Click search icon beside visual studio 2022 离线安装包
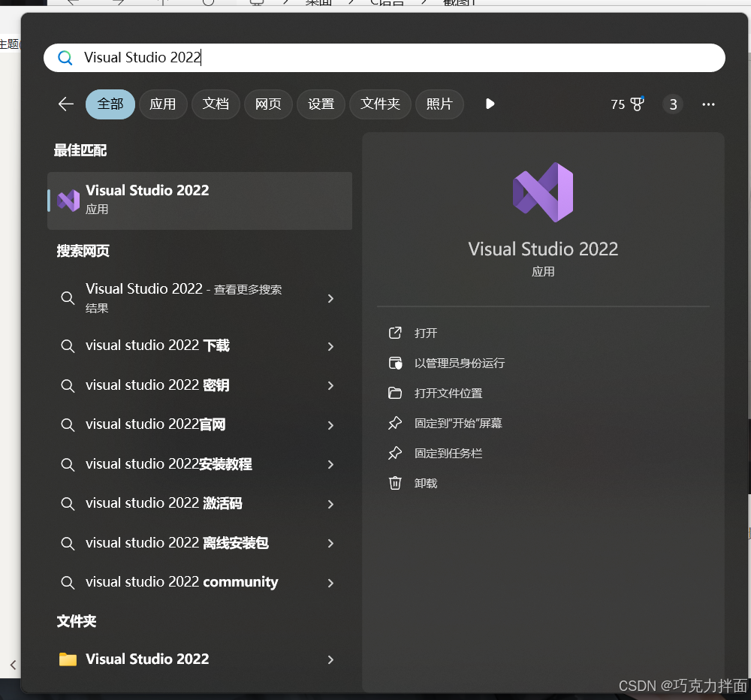Screen dimensions: 751x700 tap(68, 543)
